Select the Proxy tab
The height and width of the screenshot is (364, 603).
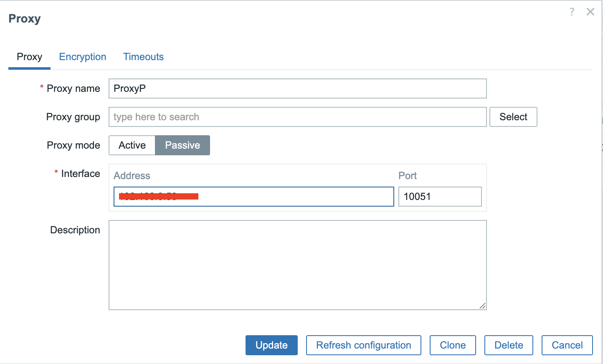point(29,57)
